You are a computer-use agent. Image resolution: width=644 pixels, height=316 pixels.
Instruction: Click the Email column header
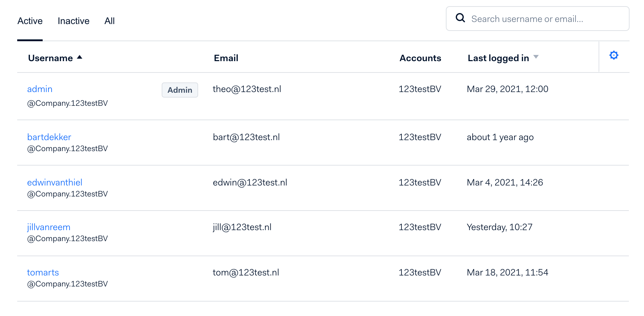click(x=226, y=58)
